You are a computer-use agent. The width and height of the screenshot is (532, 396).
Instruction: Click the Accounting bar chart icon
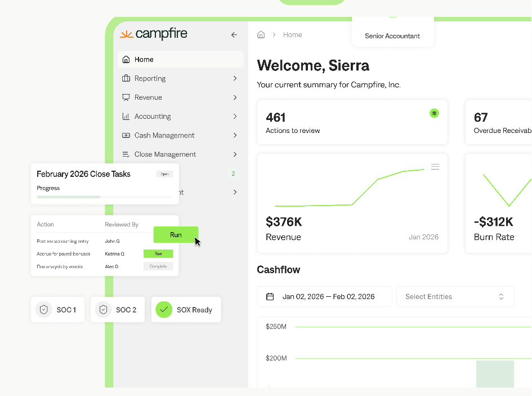[126, 117]
